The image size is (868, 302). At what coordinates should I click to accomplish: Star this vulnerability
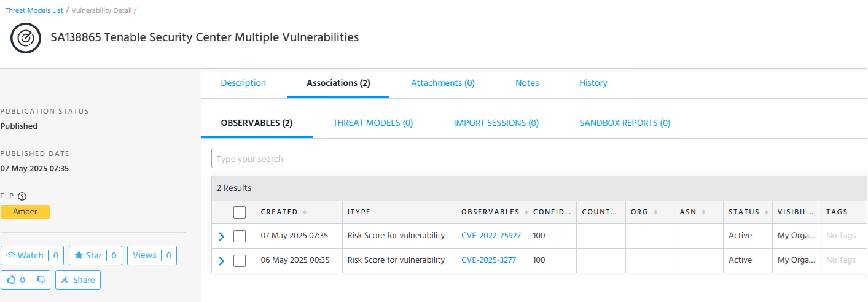click(95, 255)
